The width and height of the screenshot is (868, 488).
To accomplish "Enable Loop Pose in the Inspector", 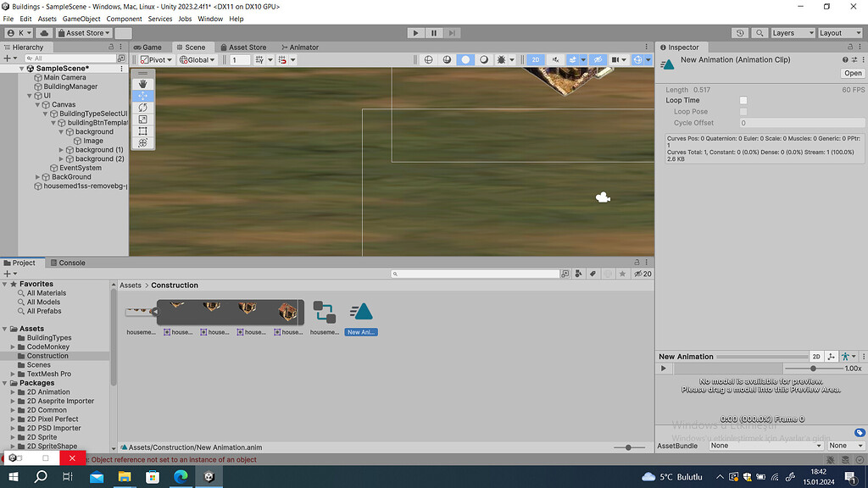I will pos(743,111).
